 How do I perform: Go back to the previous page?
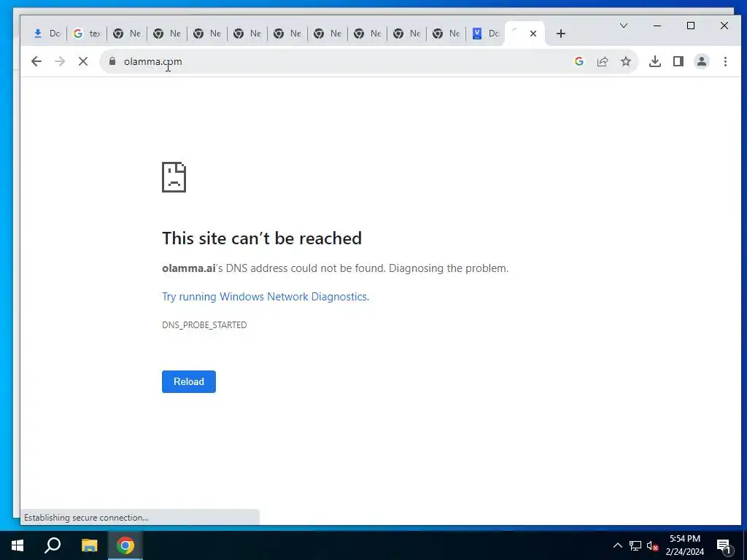click(x=36, y=61)
